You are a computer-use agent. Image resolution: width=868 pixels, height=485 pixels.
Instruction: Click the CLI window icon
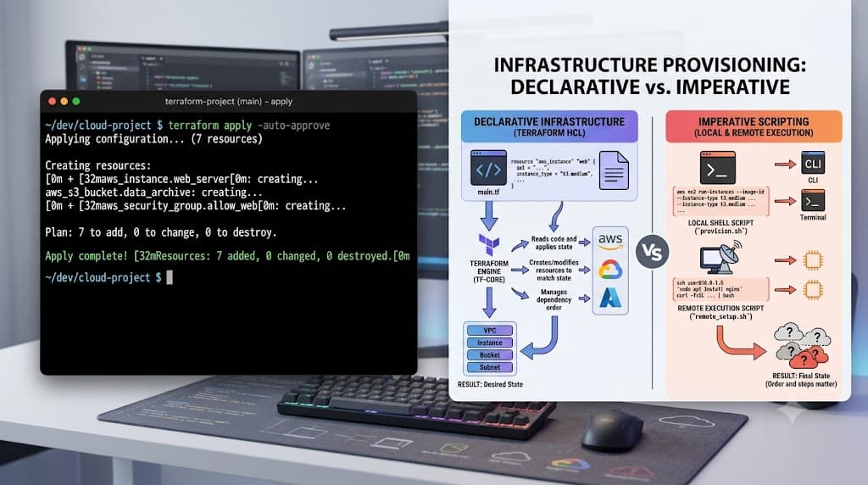813,164
